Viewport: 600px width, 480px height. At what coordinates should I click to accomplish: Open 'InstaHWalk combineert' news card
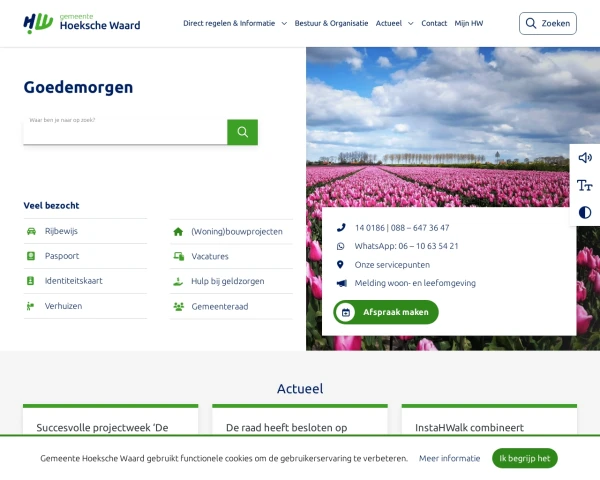489,420
